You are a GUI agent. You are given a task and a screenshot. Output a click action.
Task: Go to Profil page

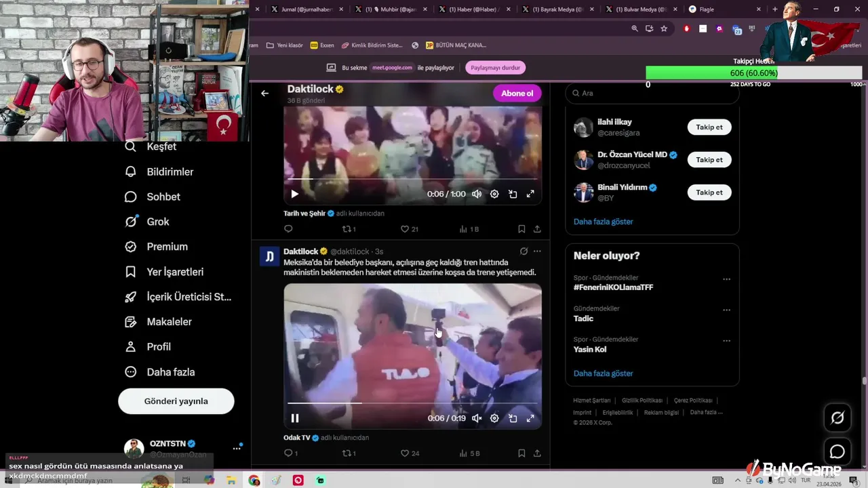pos(148,346)
